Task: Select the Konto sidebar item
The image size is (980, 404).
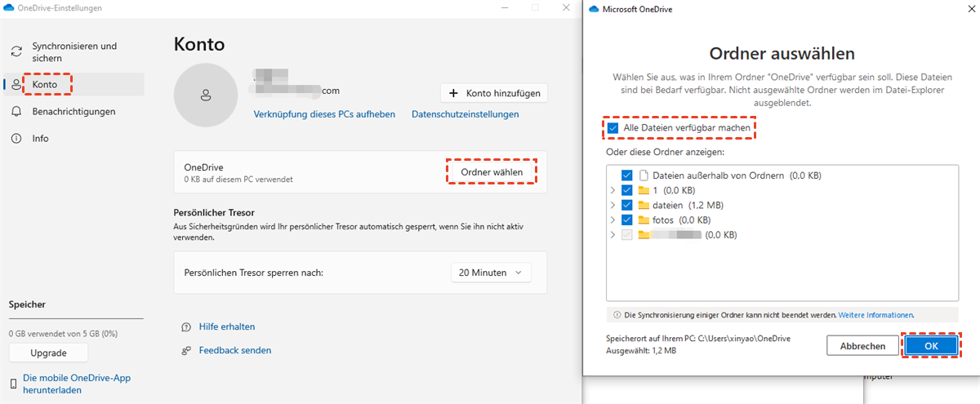Action: pos(74,84)
